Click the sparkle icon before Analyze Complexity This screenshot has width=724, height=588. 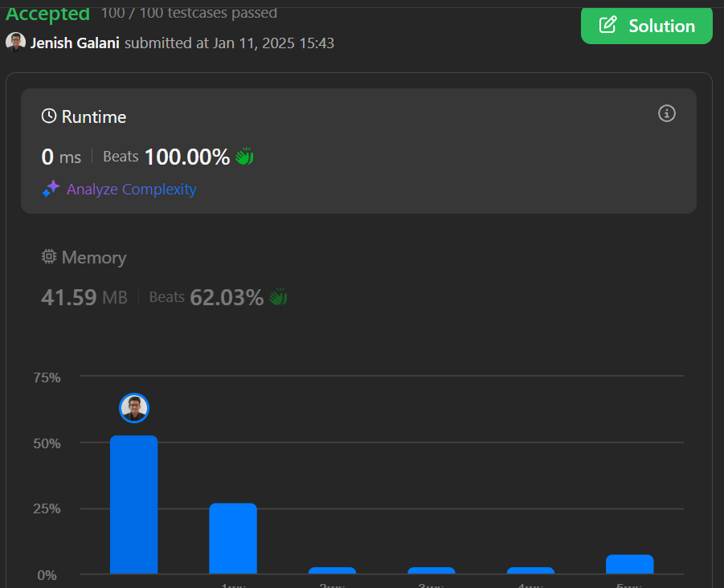[x=51, y=190]
